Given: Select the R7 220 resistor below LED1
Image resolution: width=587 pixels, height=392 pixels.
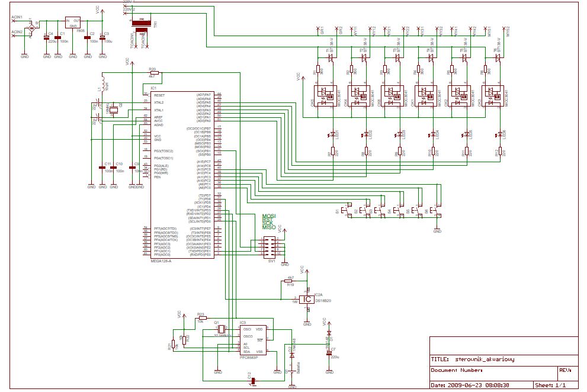Looking at the screenshot, I should [332, 151].
